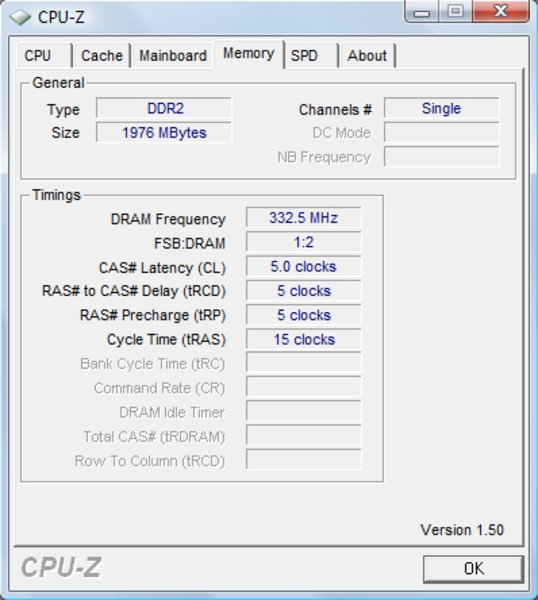Screen dimensions: 538x600
Task: Go to the SPD tab
Action: 311,56
